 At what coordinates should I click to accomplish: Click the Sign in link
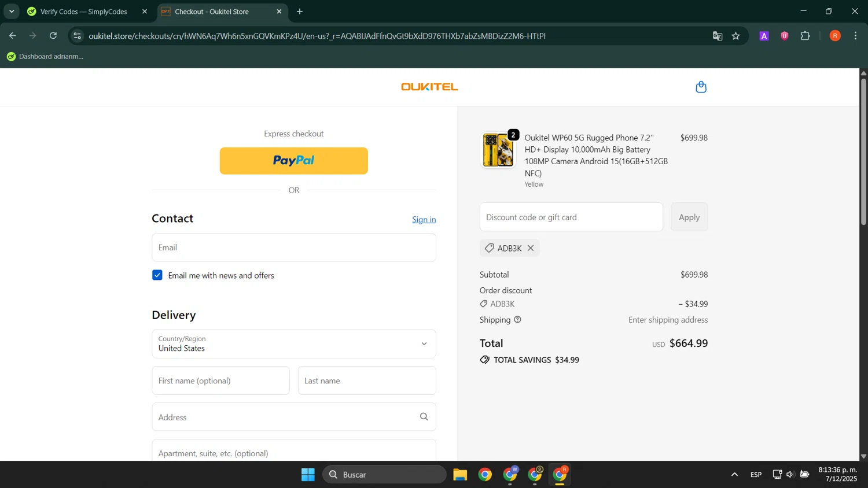click(x=424, y=220)
